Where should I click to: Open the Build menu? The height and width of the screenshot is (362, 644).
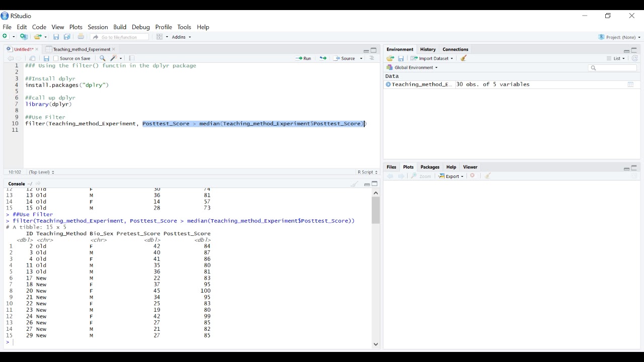120,27
